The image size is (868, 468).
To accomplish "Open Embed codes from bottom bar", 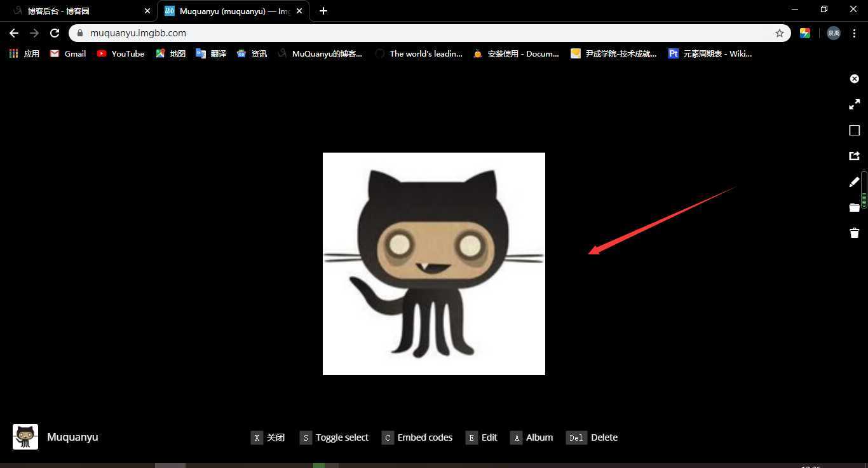I will 417,437.
